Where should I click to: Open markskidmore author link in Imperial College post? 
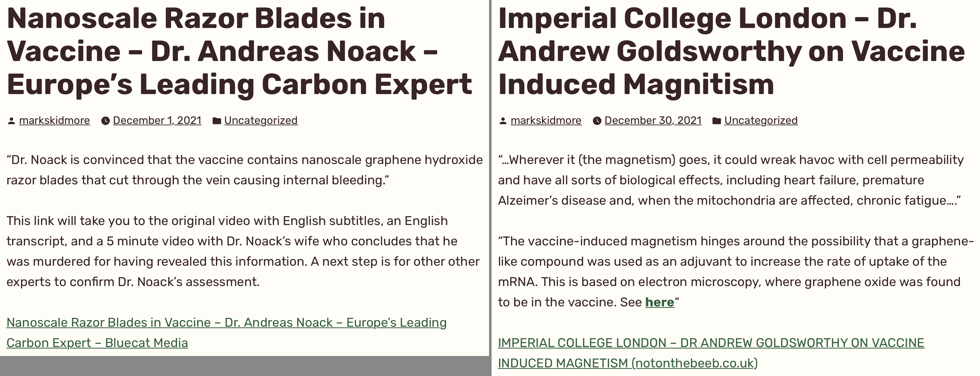coord(546,120)
